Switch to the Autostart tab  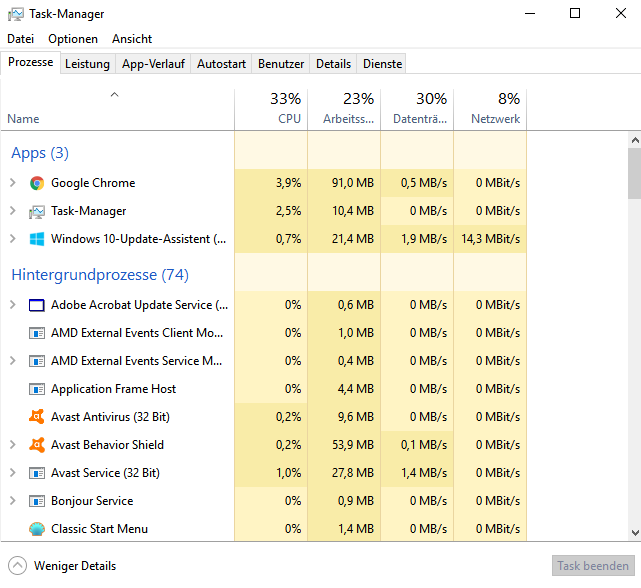[221, 64]
